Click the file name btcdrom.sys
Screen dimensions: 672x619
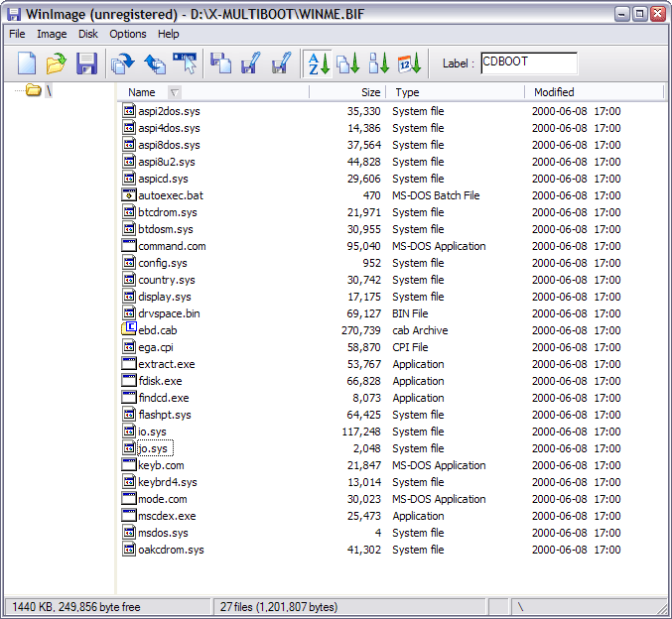[168, 212]
